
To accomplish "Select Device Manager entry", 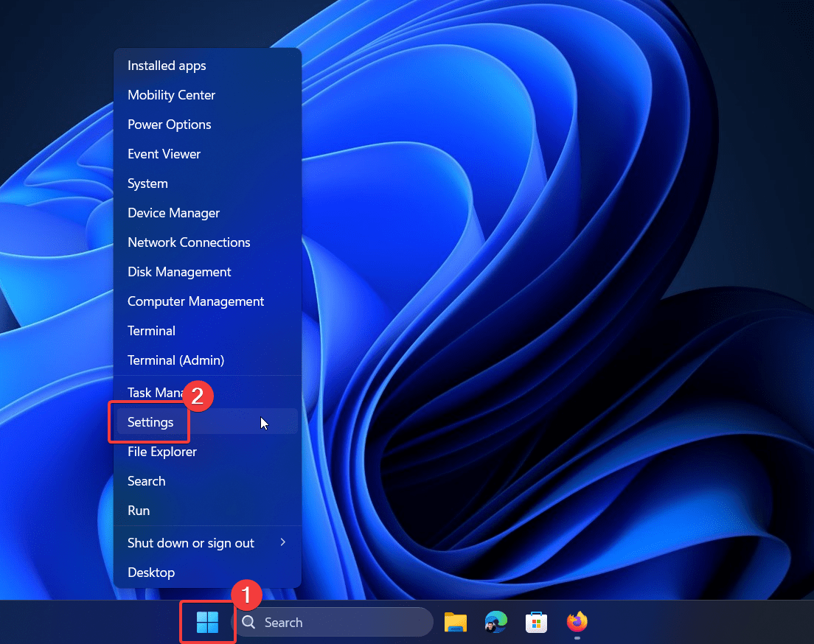I will click(173, 213).
